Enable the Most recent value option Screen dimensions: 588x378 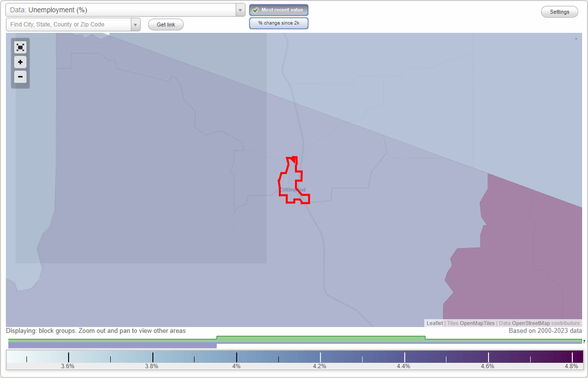pos(279,10)
